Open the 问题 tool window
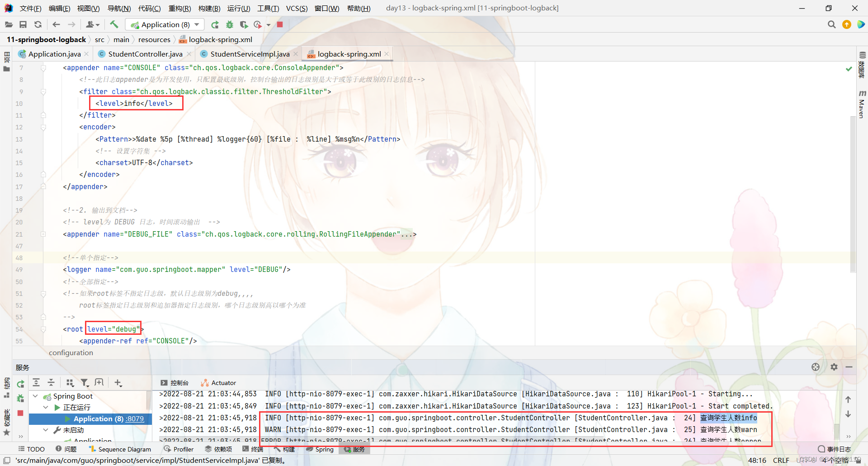This screenshot has height=466, width=868. coord(66,449)
